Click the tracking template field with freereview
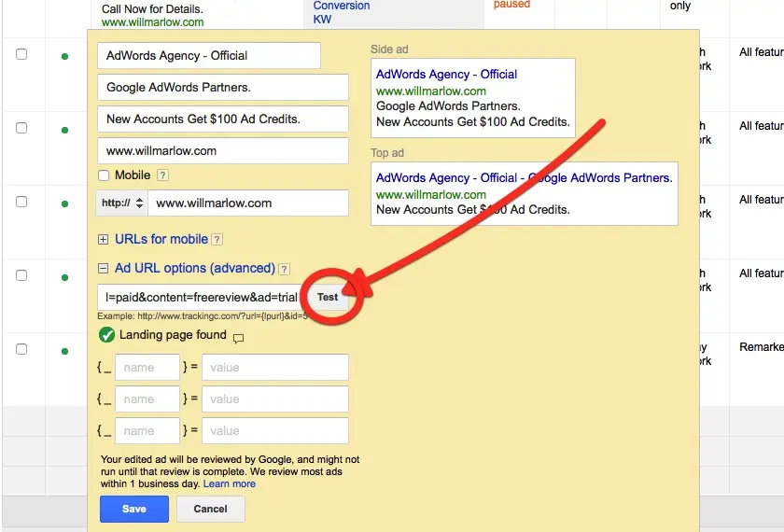784x532 pixels. point(201,298)
